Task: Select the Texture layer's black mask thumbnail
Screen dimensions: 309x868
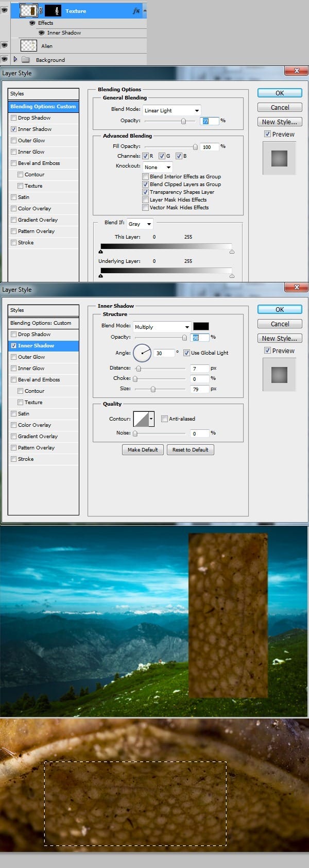Action: [53, 10]
